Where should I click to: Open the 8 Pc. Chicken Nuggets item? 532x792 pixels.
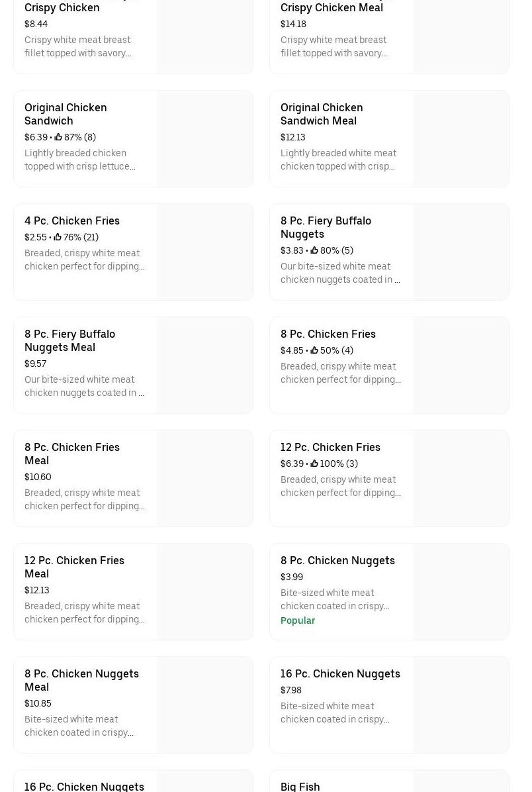coord(337,560)
